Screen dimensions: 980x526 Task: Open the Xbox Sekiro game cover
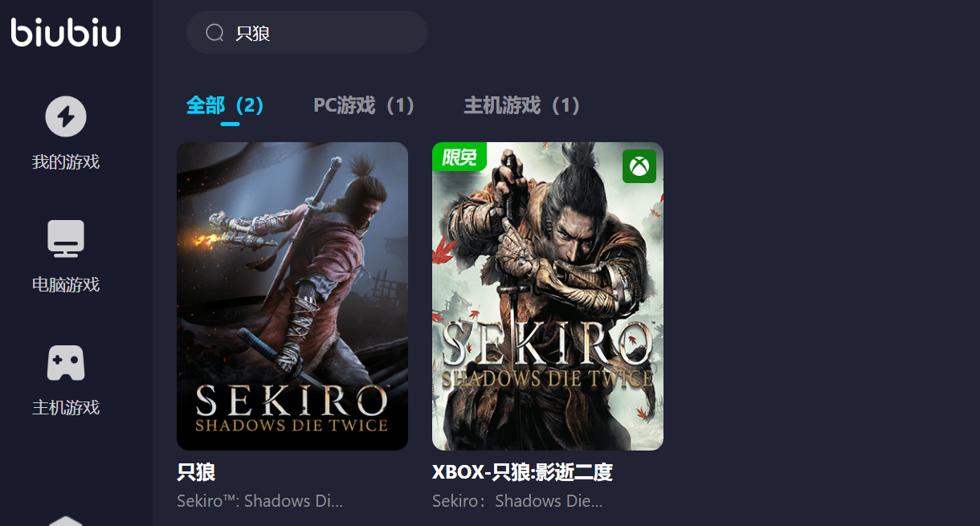548,296
